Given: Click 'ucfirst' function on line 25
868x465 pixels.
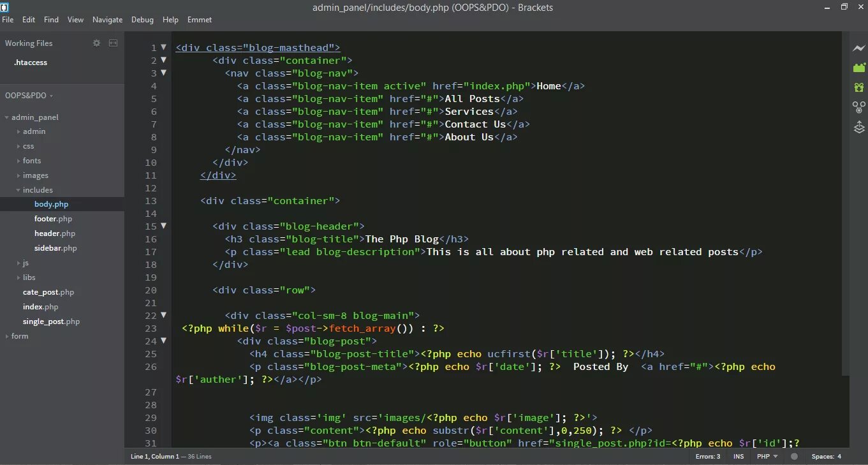Looking at the screenshot, I should coord(509,354).
